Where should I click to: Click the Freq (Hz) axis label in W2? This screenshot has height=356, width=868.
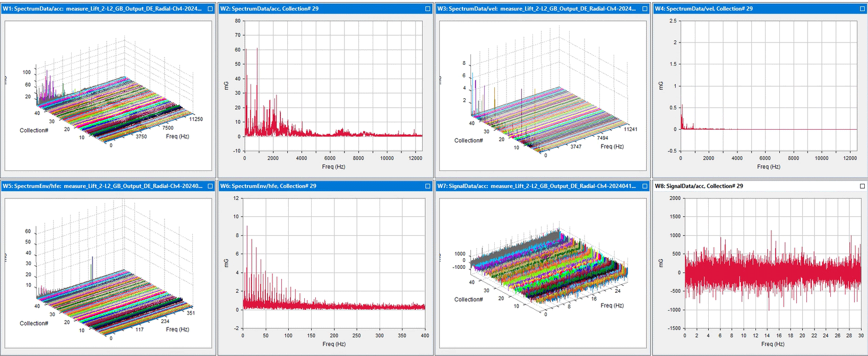pyautogui.click(x=333, y=167)
